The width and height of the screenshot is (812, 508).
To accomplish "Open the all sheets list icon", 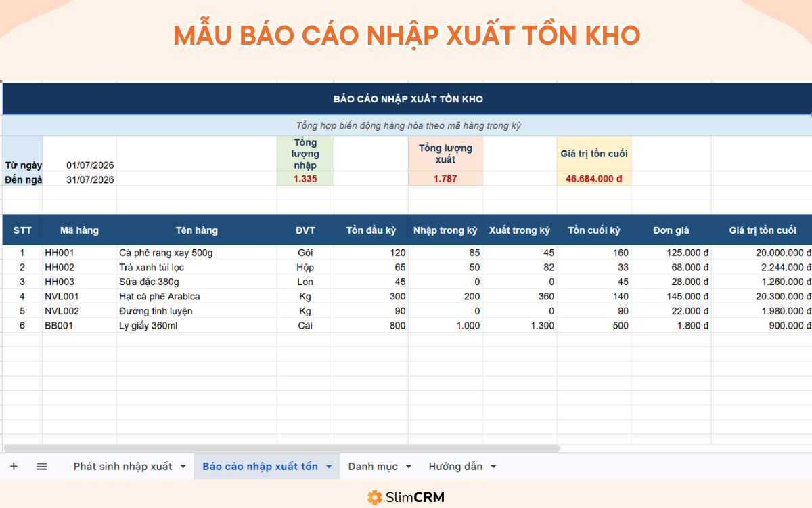I will [x=42, y=467].
